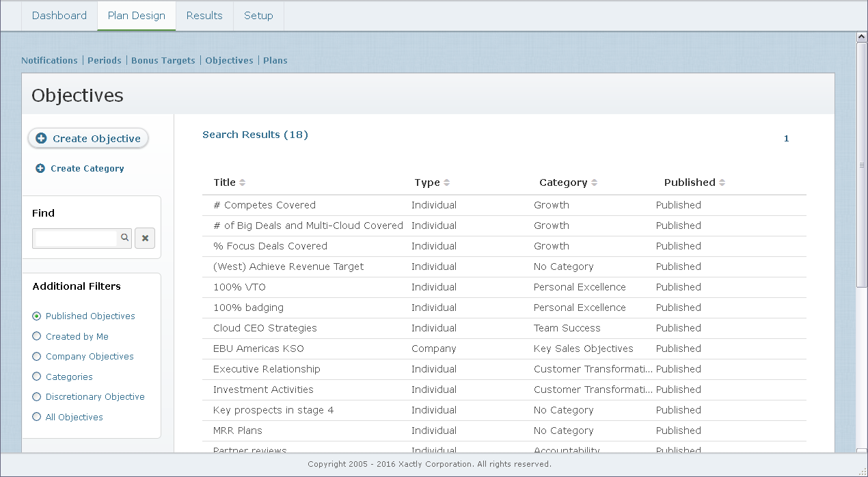Click the page scrollbar's up arrow
Viewport: 868px width, 477px height.
point(862,37)
